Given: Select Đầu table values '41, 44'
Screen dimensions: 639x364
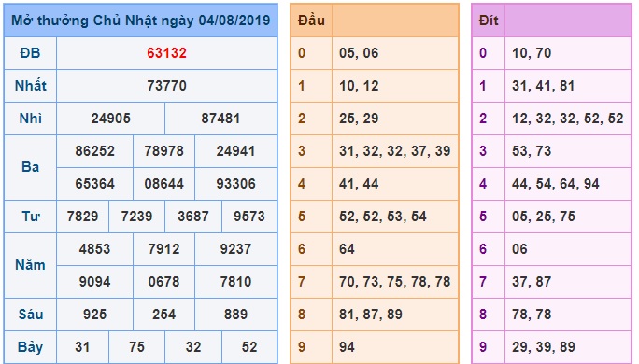Looking at the screenshot, I should tap(359, 184).
